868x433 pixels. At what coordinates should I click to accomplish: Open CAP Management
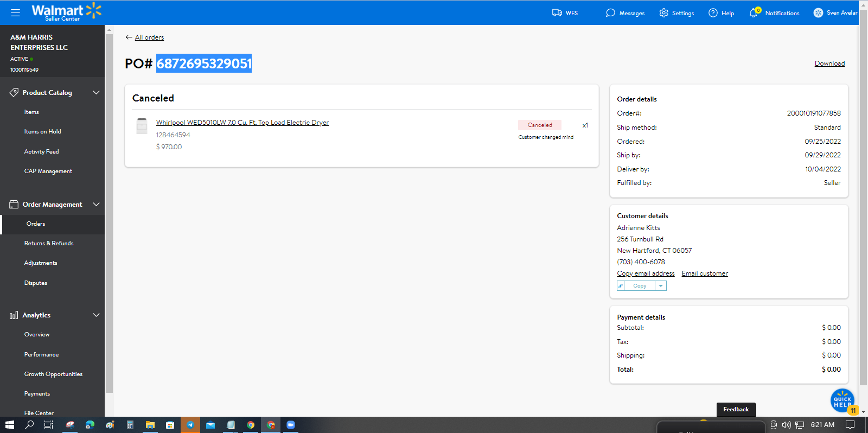tap(48, 171)
